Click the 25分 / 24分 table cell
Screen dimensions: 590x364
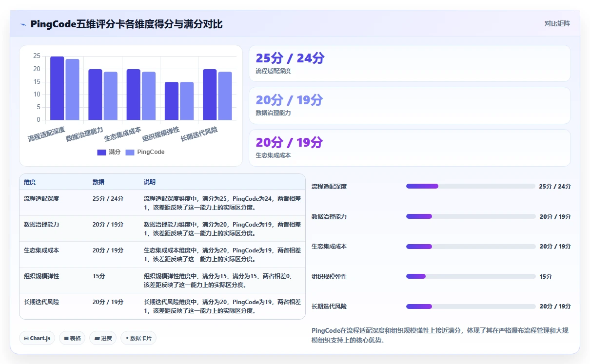point(108,199)
